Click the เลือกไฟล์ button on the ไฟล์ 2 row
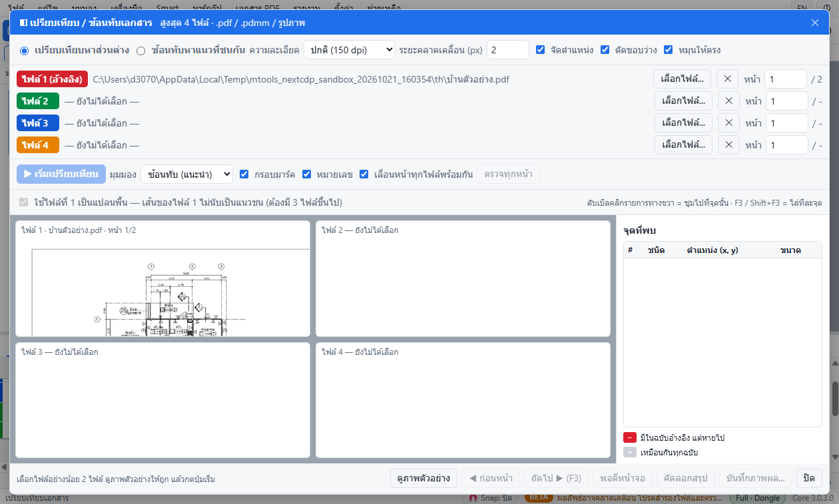This screenshot has height=504, width=839. pyautogui.click(x=683, y=101)
